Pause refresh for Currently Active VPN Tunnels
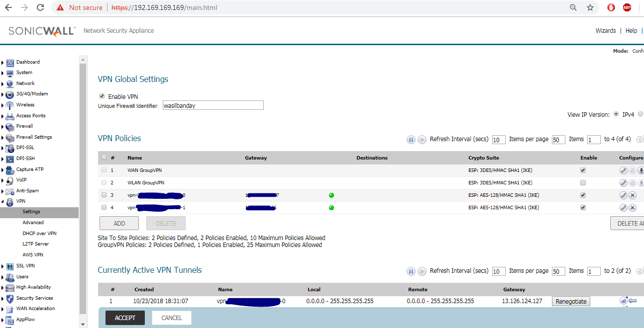Image resolution: width=644 pixels, height=328 pixels. click(x=411, y=271)
